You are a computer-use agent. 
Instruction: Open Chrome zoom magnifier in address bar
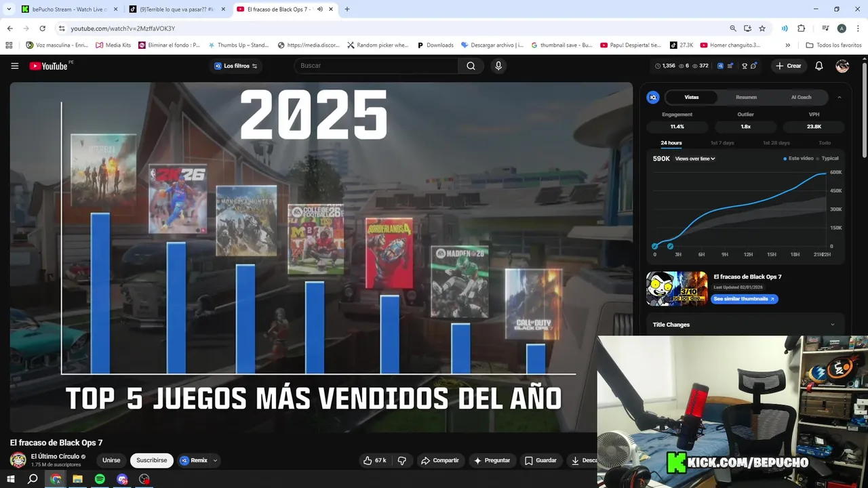click(733, 28)
